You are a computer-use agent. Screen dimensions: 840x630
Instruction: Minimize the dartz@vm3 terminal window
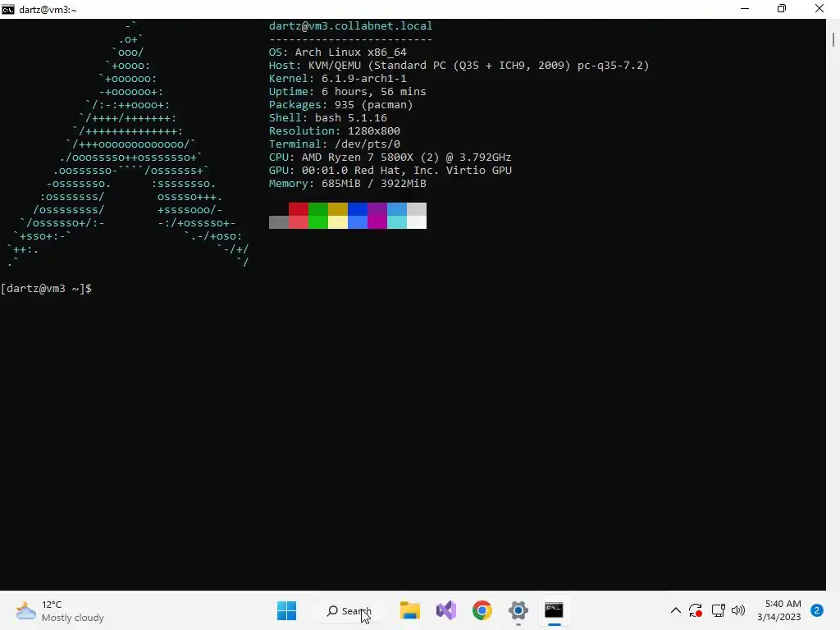tap(745, 8)
